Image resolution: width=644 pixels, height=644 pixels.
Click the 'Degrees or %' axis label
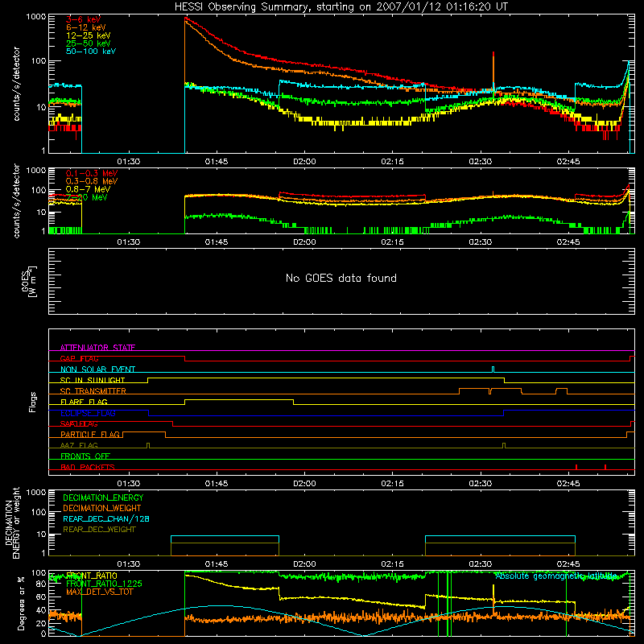pos(22,603)
